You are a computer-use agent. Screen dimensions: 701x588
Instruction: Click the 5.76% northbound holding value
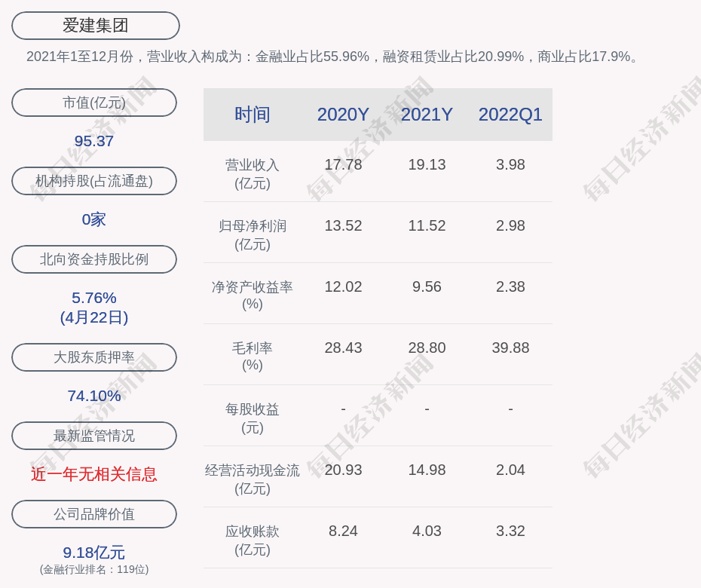pos(94,298)
